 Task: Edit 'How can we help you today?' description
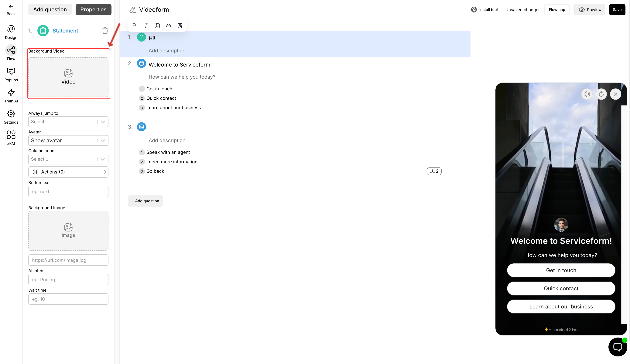coord(182,77)
